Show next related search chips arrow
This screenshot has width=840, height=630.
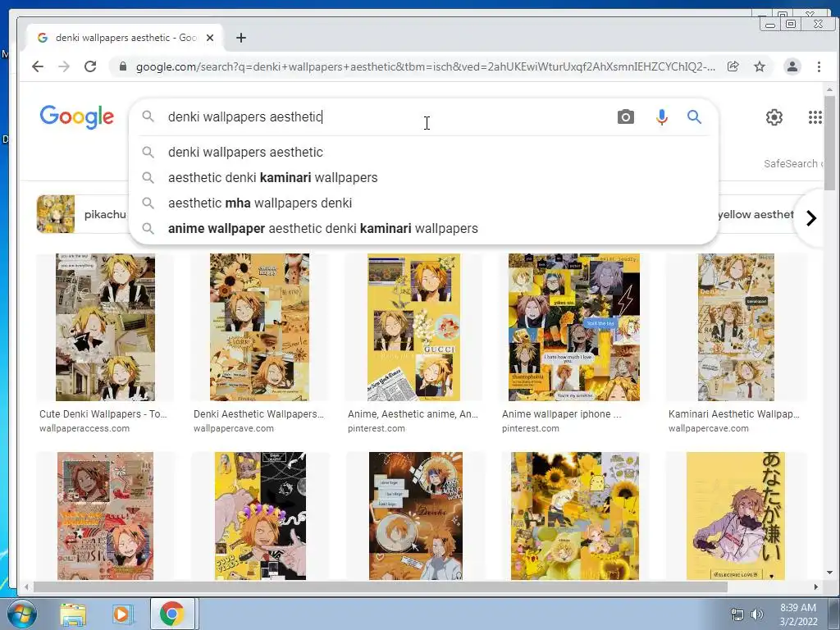click(x=811, y=217)
